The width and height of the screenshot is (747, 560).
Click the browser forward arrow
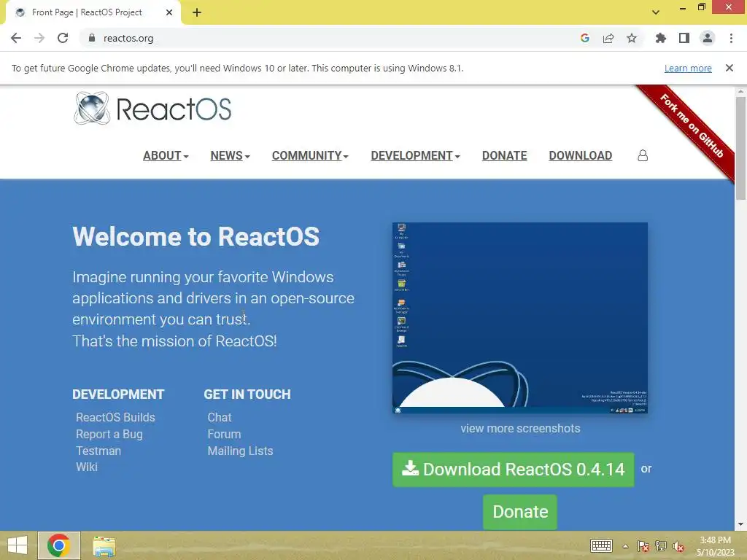pos(39,38)
